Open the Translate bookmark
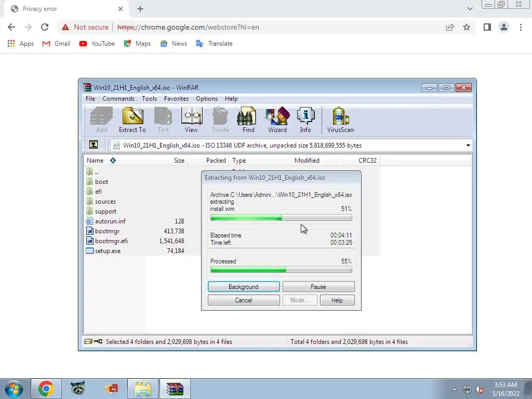This screenshot has height=399, width=532. click(x=215, y=44)
